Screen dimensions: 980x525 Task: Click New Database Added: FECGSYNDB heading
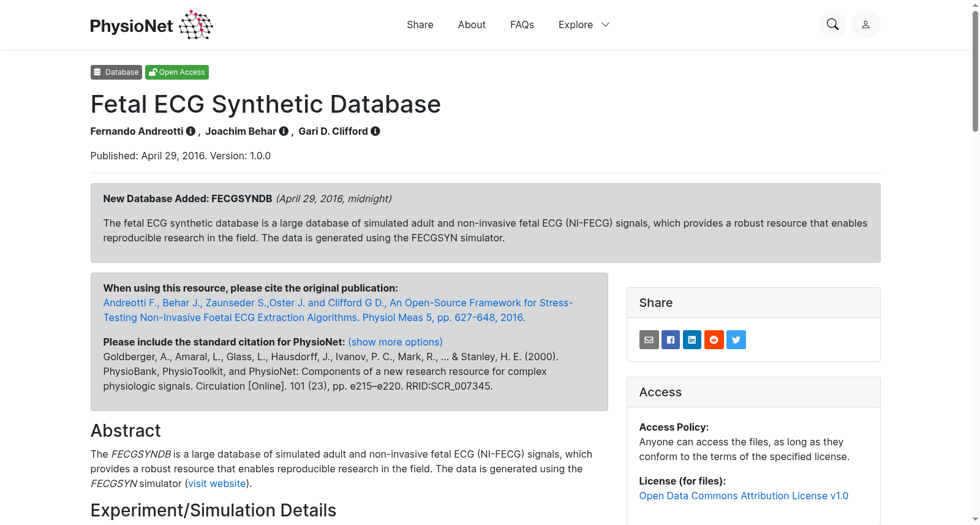click(x=187, y=198)
